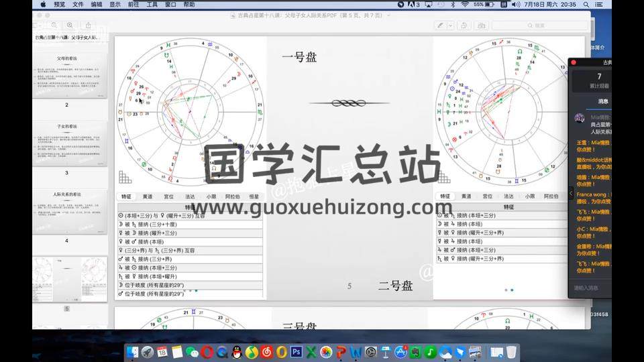The width and height of the screenshot is (644, 362).
Task: Open WeChat from the dock
Action: (192, 352)
